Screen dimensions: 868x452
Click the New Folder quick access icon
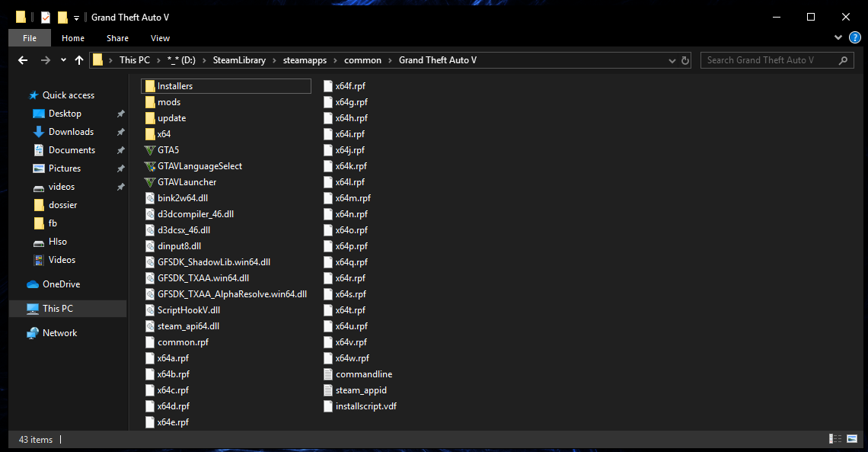click(62, 18)
